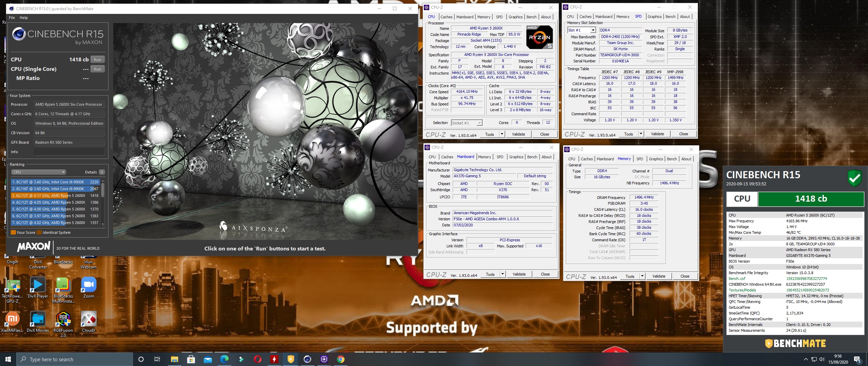The image size is (868, 366).
Task: Open Tools dropdown arrow in CPU-Z processor window
Action: pyautogui.click(x=502, y=134)
